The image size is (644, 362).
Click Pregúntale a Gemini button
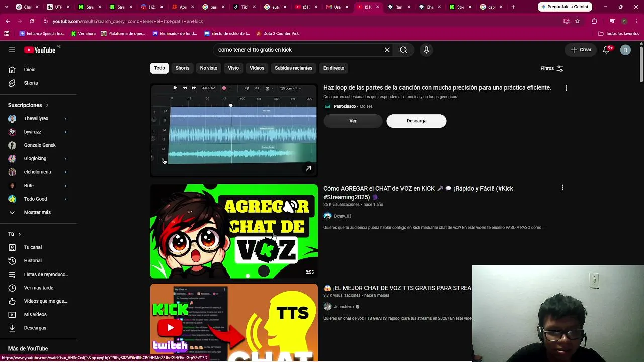click(566, 7)
